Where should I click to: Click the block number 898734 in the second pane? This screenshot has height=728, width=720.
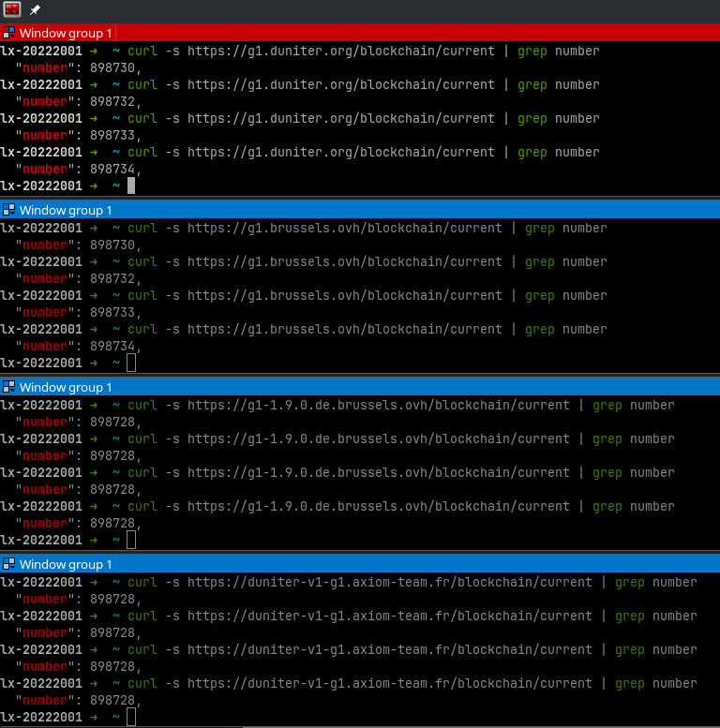(x=113, y=347)
